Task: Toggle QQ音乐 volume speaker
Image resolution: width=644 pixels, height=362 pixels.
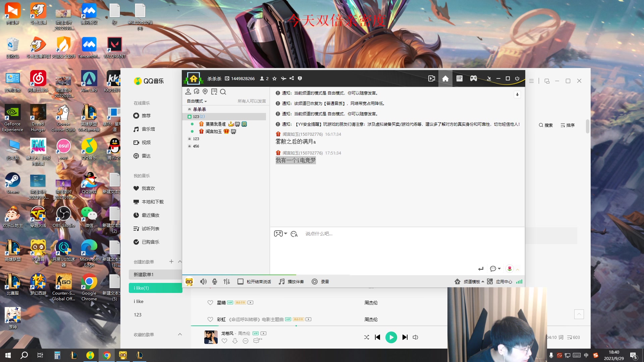Action: (x=415, y=337)
